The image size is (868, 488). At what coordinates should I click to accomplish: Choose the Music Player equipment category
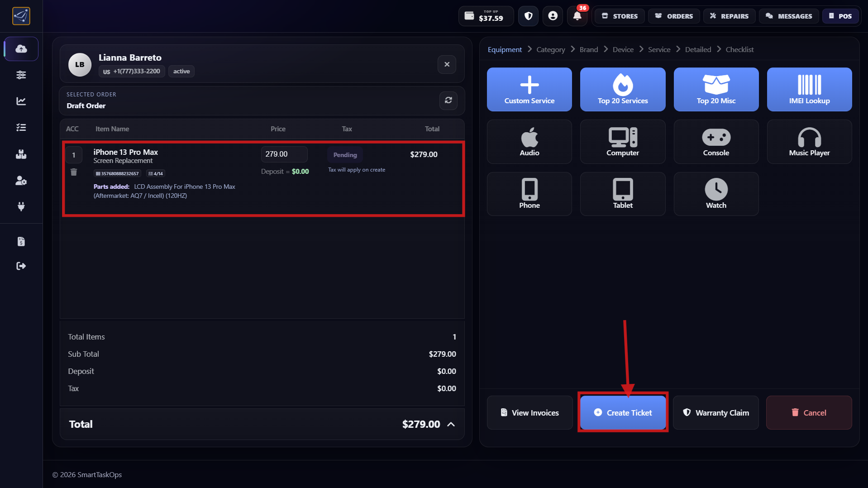click(810, 142)
